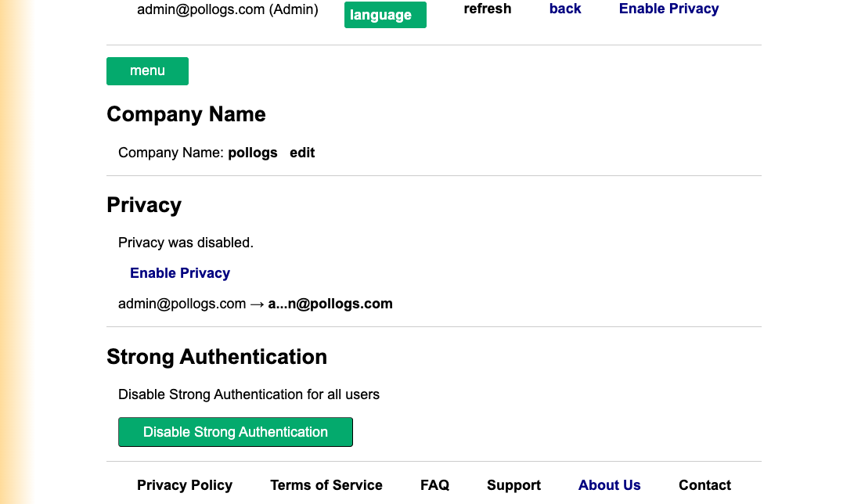Go to the Support page
The image size is (854, 504).
(513, 485)
